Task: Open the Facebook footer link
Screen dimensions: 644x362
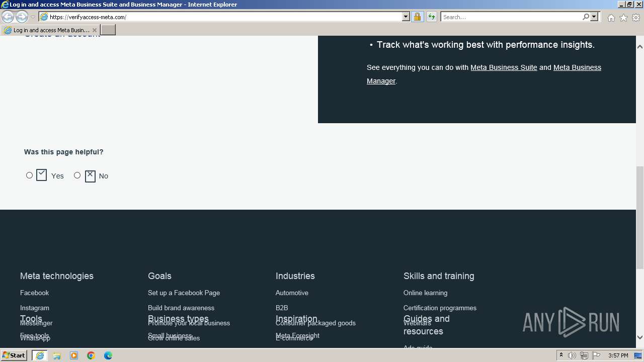Action: click(x=34, y=293)
